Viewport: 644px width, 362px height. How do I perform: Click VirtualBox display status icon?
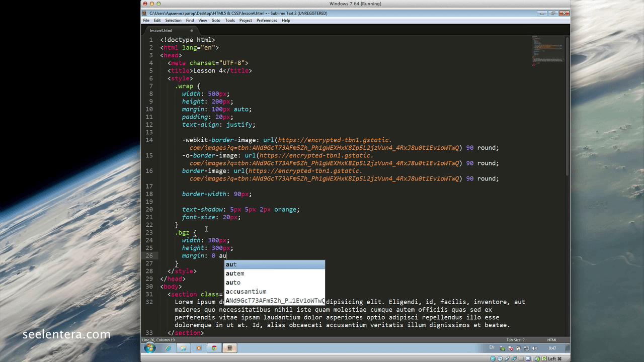(528, 358)
